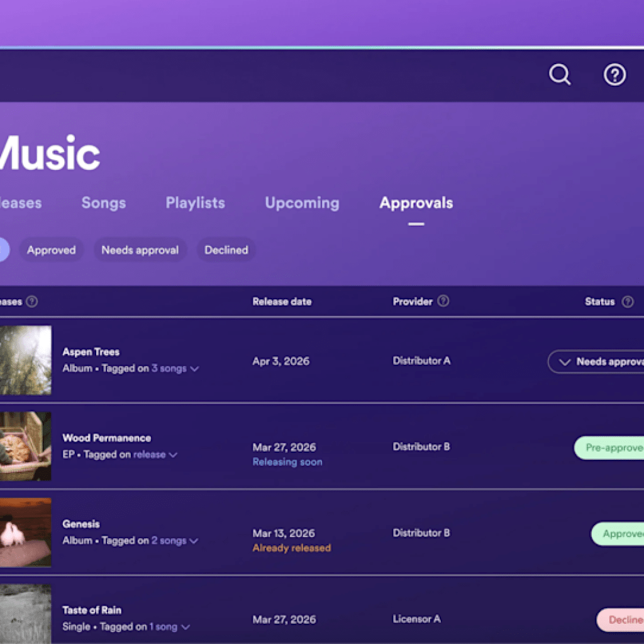The height and width of the screenshot is (644, 644).
Task: Toggle the Declined filter chip
Action: (x=226, y=250)
